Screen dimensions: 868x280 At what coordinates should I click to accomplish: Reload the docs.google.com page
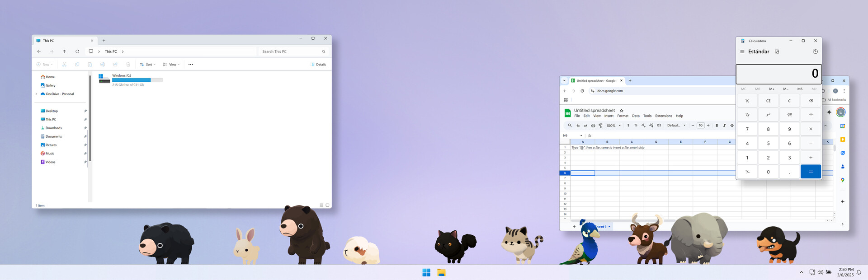click(x=582, y=91)
